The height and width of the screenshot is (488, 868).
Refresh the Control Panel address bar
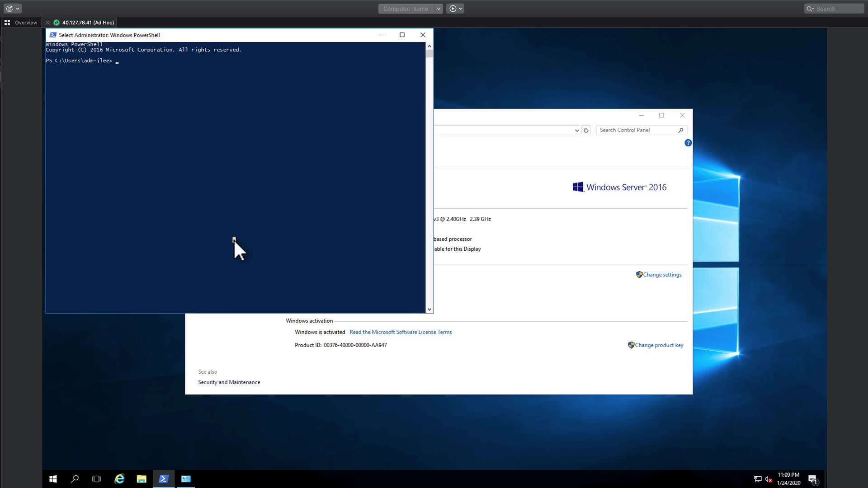[586, 130]
